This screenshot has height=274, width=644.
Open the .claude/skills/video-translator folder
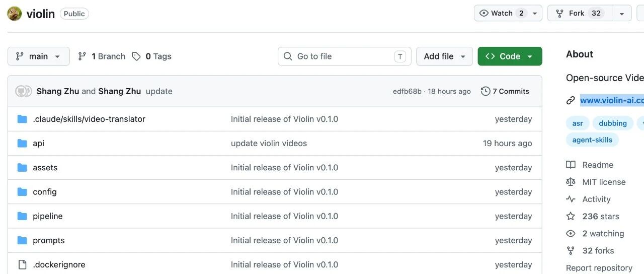coord(89,119)
